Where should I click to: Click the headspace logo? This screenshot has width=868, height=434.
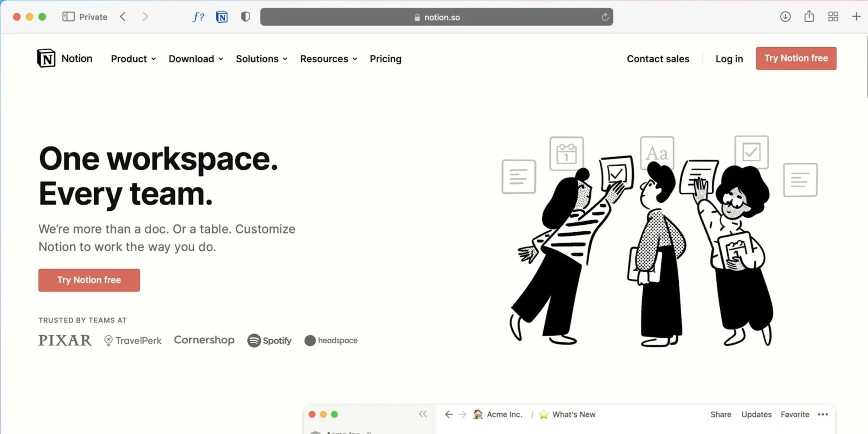click(331, 340)
